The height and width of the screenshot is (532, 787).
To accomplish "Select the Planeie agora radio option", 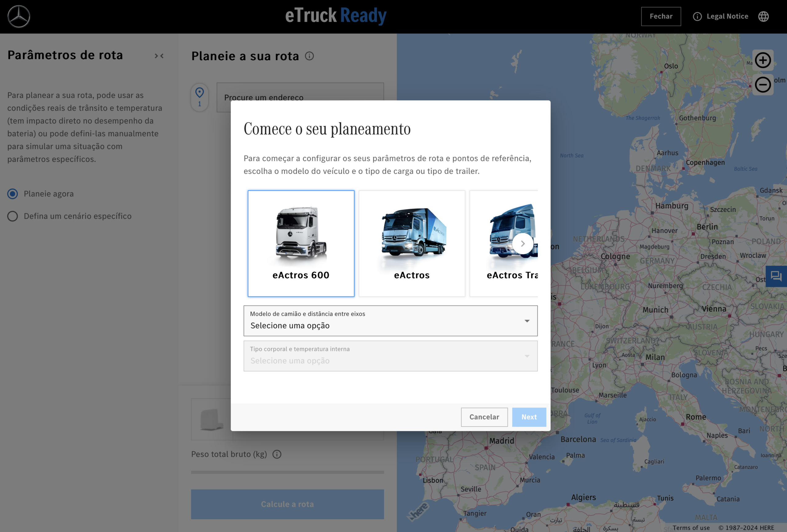I will coord(13,194).
